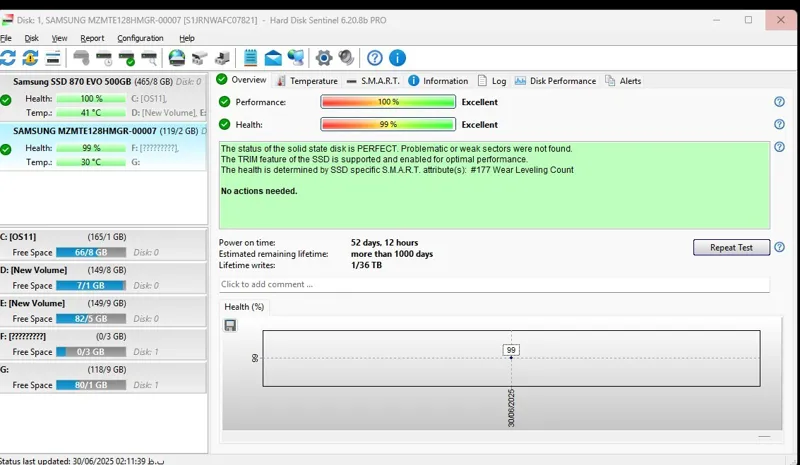Click the disk with green checkmark toolbar icon
The height and width of the screenshot is (465, 800).
[x=127, y=58]
